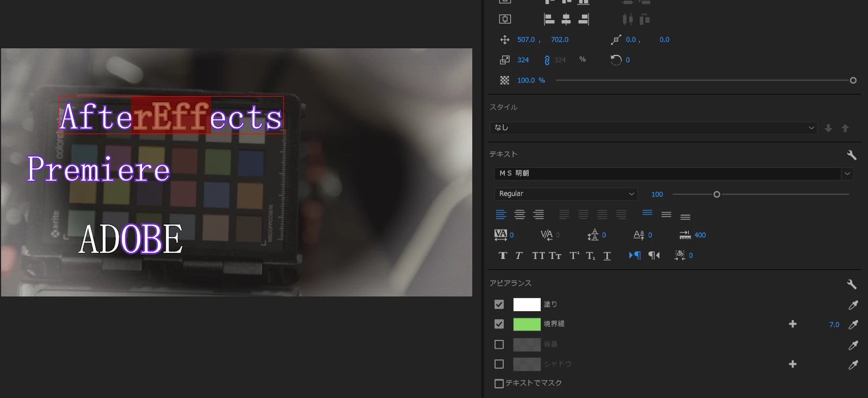Toggle faux italic
This screenshot has width=868, height=398.
[x=519, y=255]
